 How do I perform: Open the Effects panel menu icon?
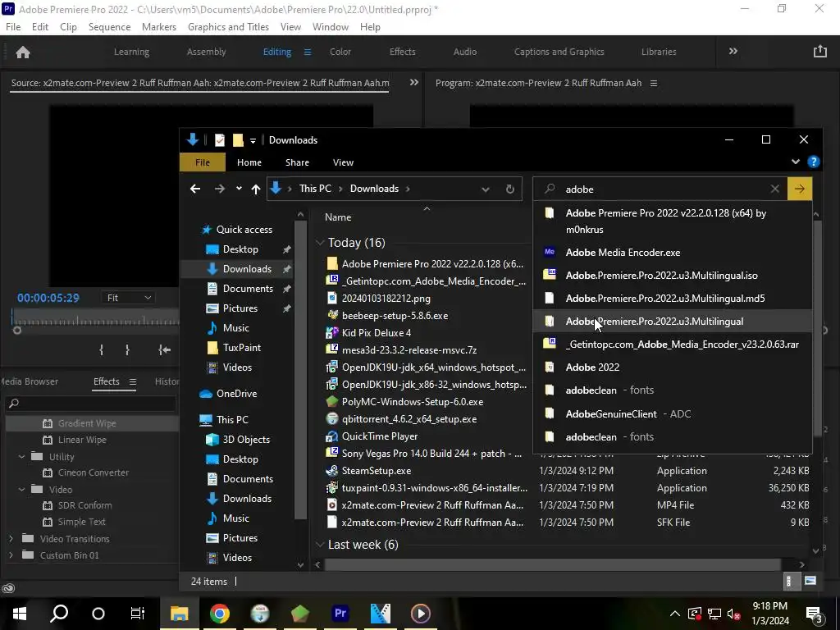[132, 381]
